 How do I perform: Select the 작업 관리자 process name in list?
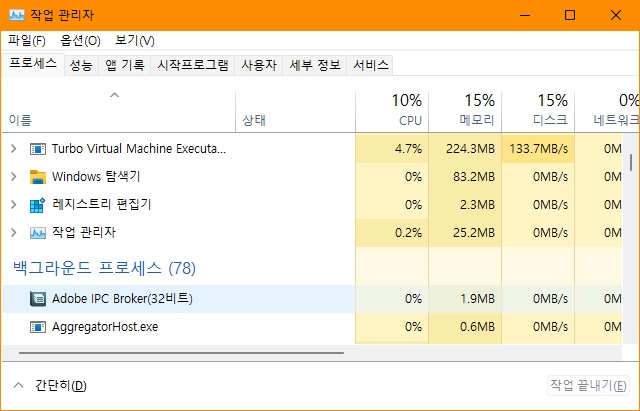(84, 232)
